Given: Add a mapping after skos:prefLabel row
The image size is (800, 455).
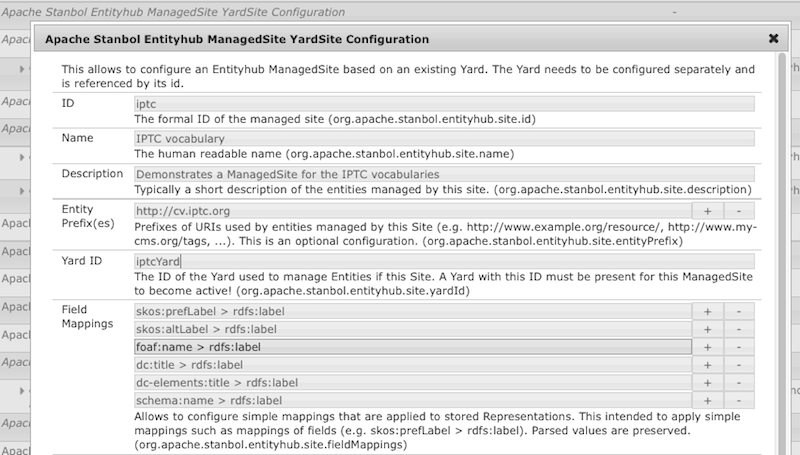Looking at the screenshot, I should pyautogui.click(x=708, y=311).
